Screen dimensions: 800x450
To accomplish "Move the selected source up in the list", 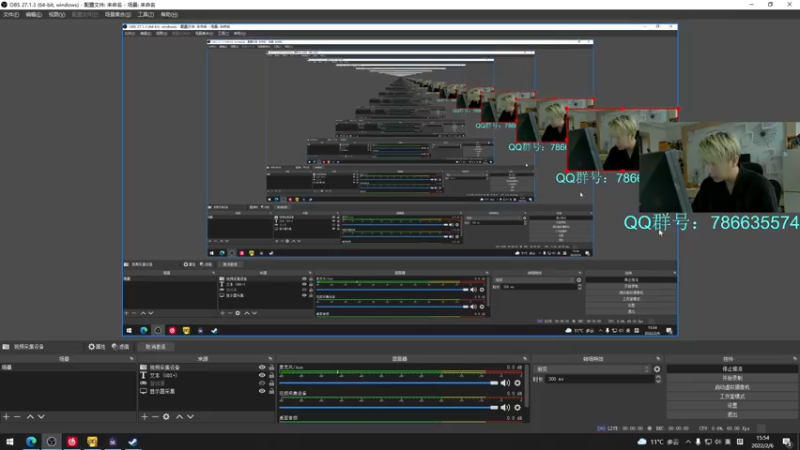I will [179, 417].
